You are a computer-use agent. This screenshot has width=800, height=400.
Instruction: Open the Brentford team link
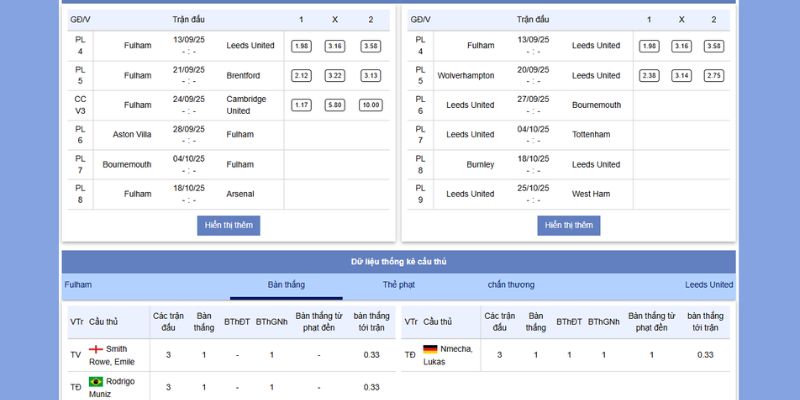(243, 75)
